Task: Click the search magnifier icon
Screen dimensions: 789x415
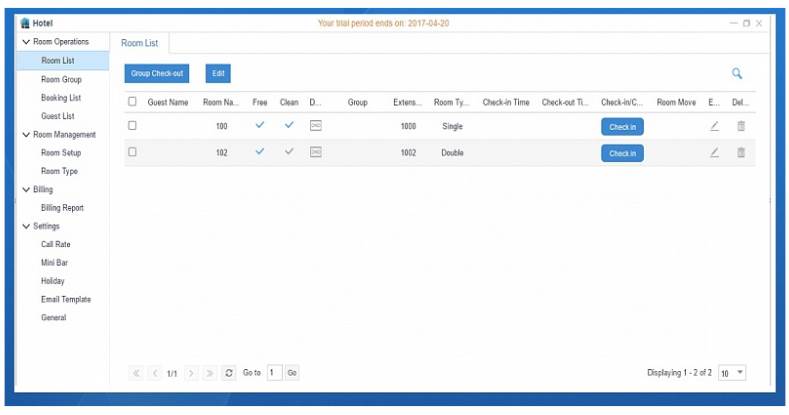Action: click(x=737, y=73)
